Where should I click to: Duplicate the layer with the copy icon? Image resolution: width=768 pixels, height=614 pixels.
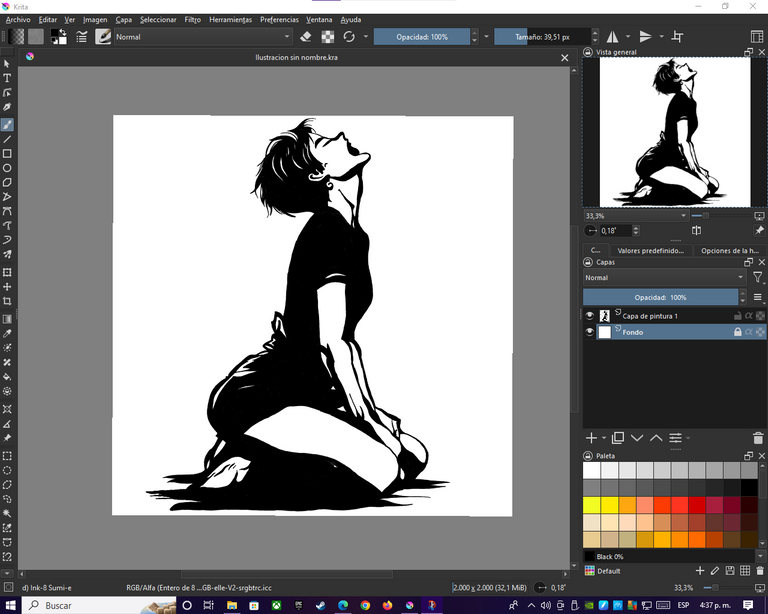tap(618, 438)
